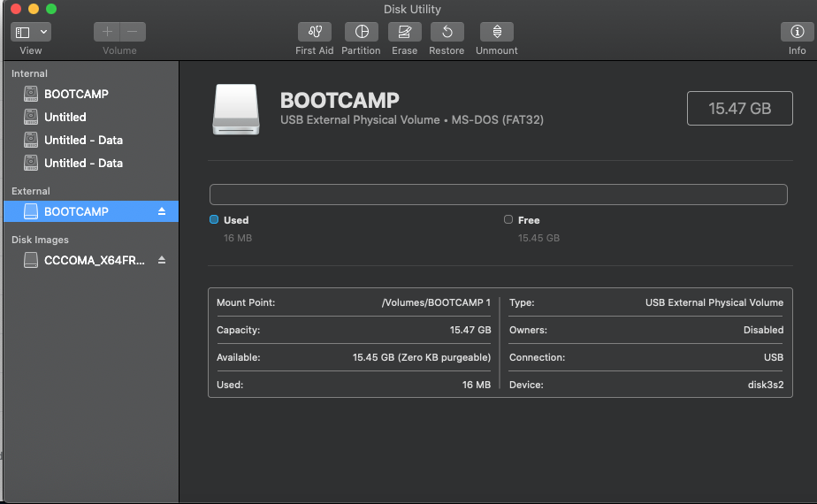The height and width of the screenshot is (504, 817).
Task: Unmount the selected volume
Action: click(x=496, y=32)
